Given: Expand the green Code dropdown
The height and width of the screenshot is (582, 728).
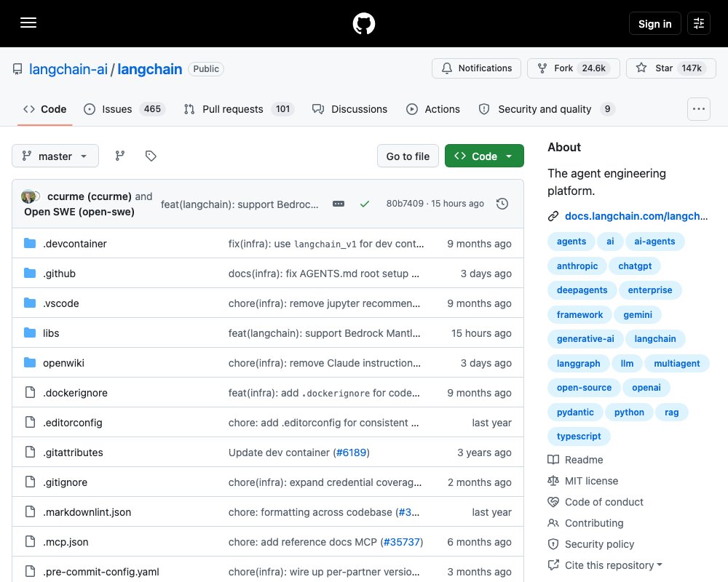Looking at the screenshot, I should (x=484, y=156).
